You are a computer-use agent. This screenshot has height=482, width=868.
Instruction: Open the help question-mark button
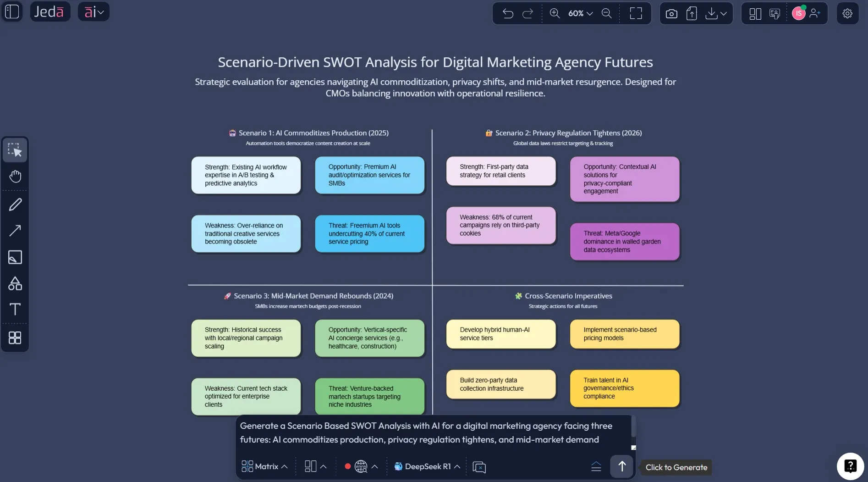[850, 466]
